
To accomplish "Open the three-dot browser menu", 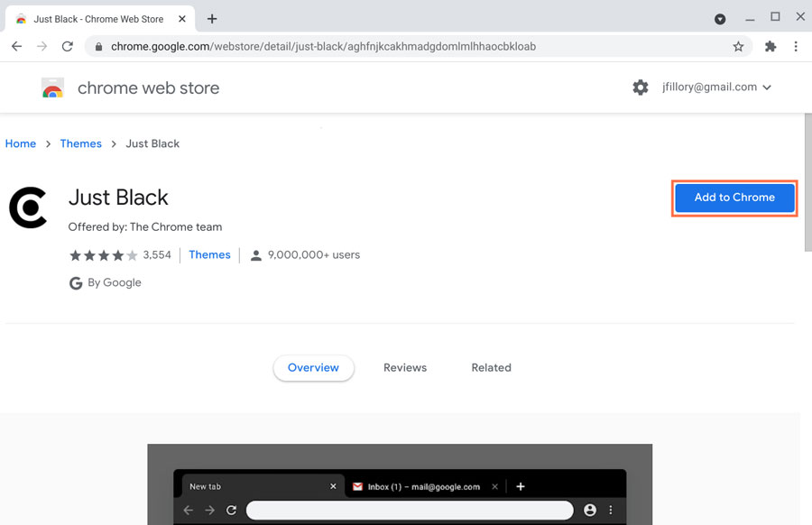I will [x=797, y=45].
